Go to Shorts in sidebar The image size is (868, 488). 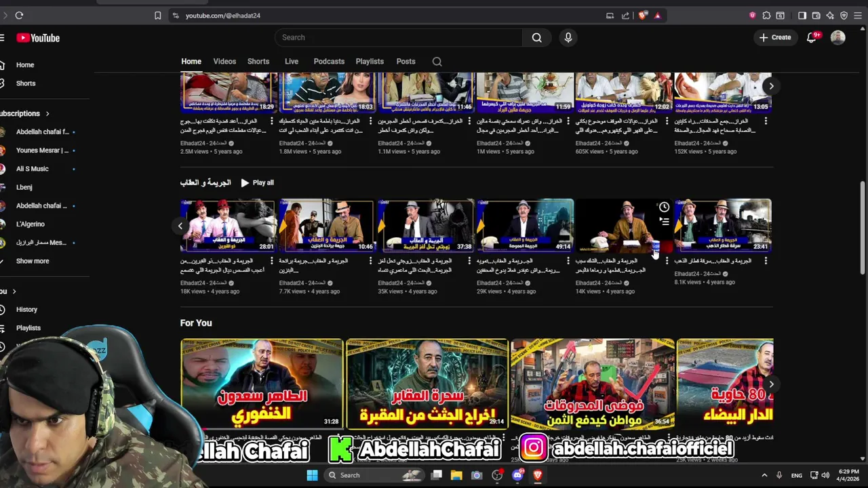click(x=24, y=83)
